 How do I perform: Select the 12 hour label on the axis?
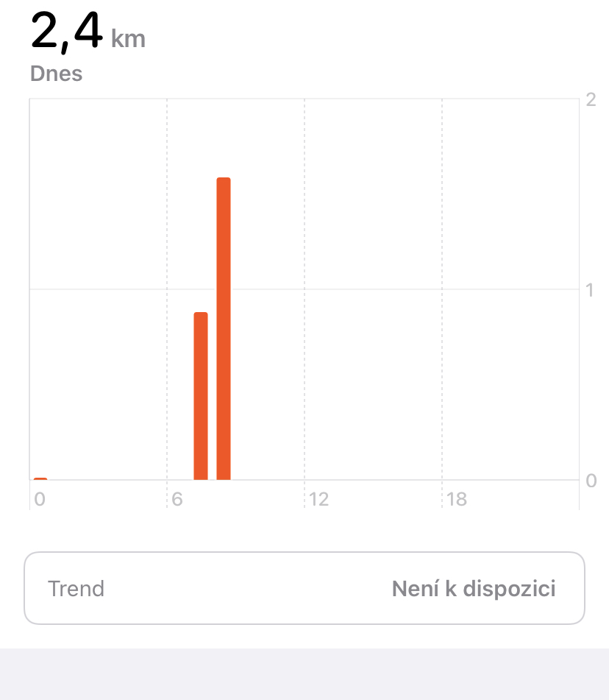coord(318,499)
